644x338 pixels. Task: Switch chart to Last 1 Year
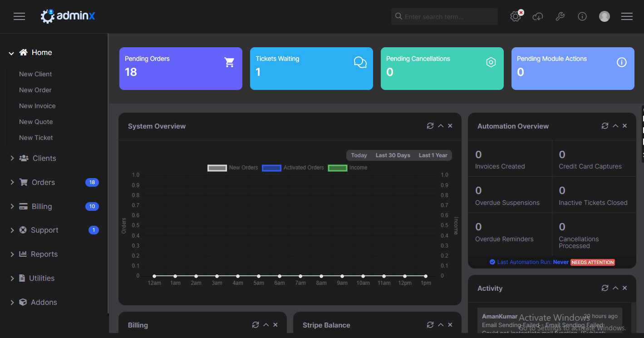(433, 155)
